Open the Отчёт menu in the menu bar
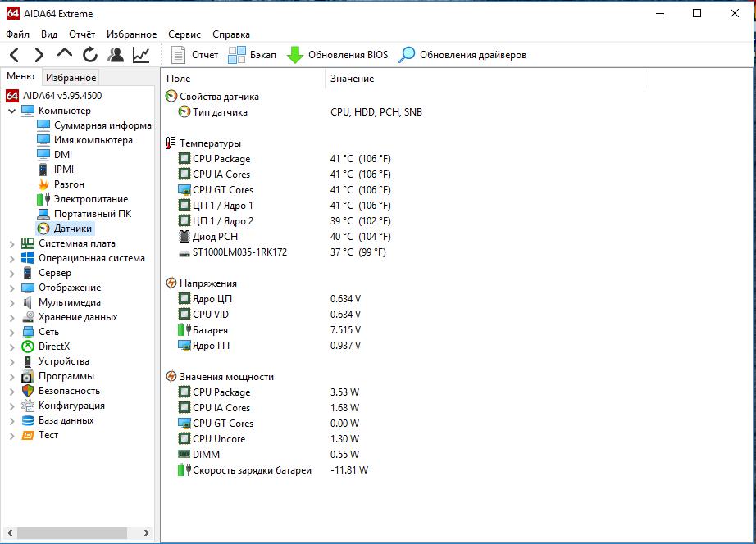This screenshot has height=544, width=756. [82, 34]
